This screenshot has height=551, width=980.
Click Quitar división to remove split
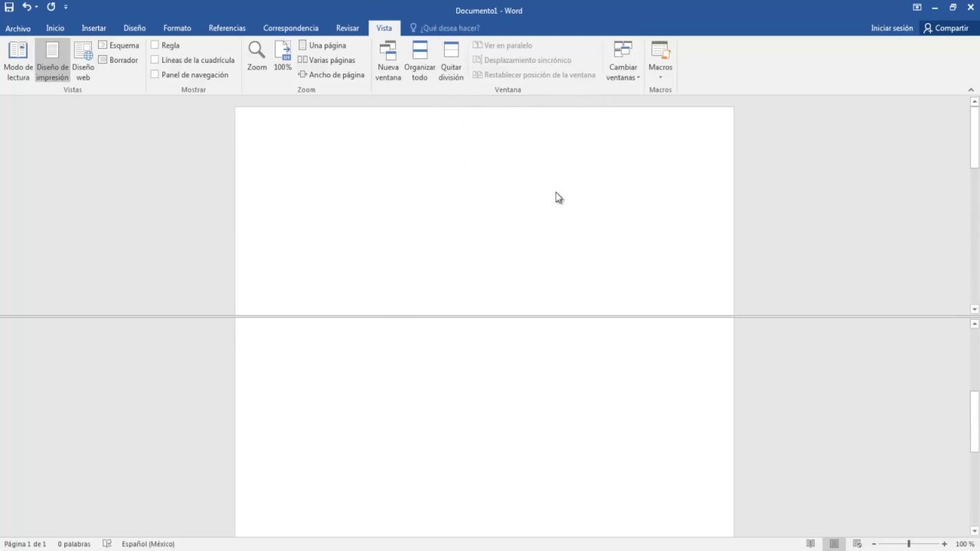(451, 61)
